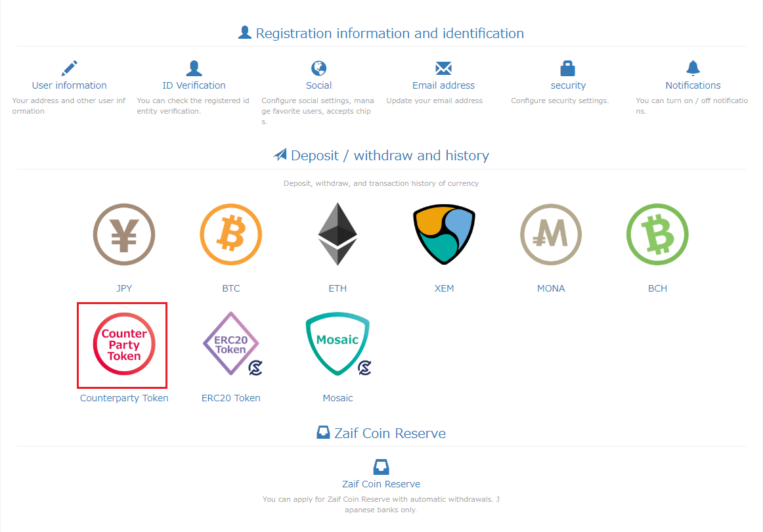
Task: Click the padlock icon above security
Action: point(568,68)
